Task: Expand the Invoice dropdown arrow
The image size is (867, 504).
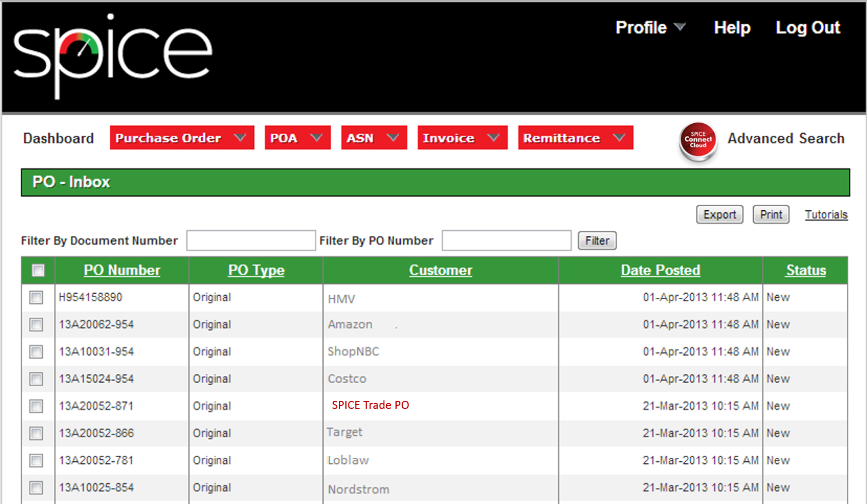Action: point(492,137)
